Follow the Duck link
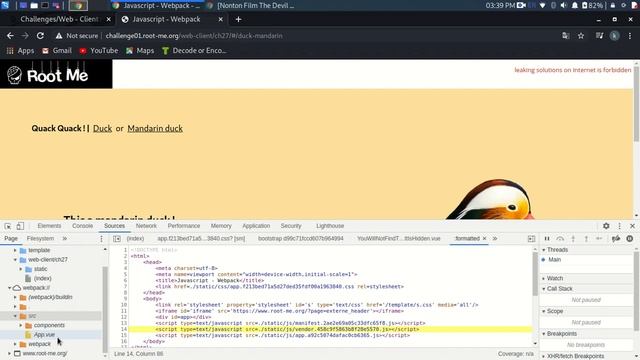 pos(102,129)
